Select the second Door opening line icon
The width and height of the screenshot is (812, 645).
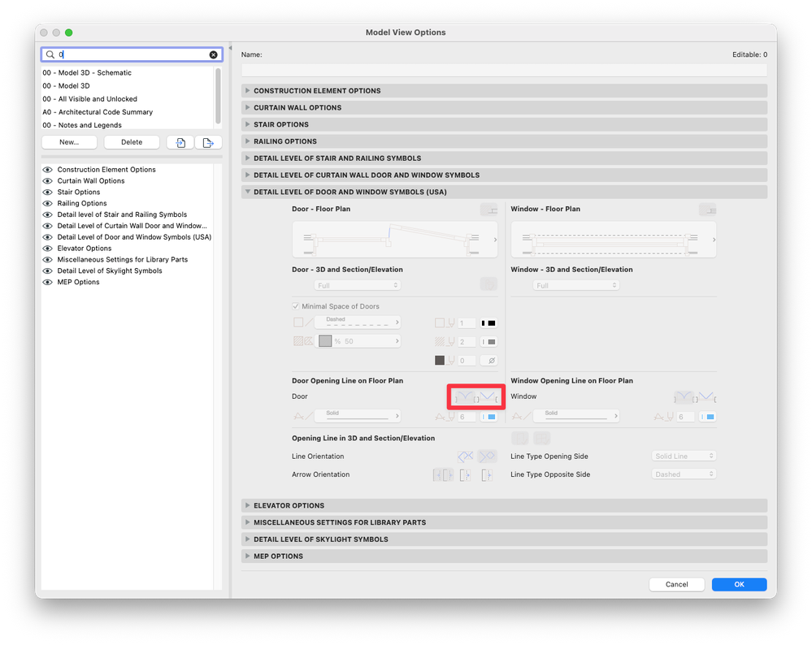[488, 397]
